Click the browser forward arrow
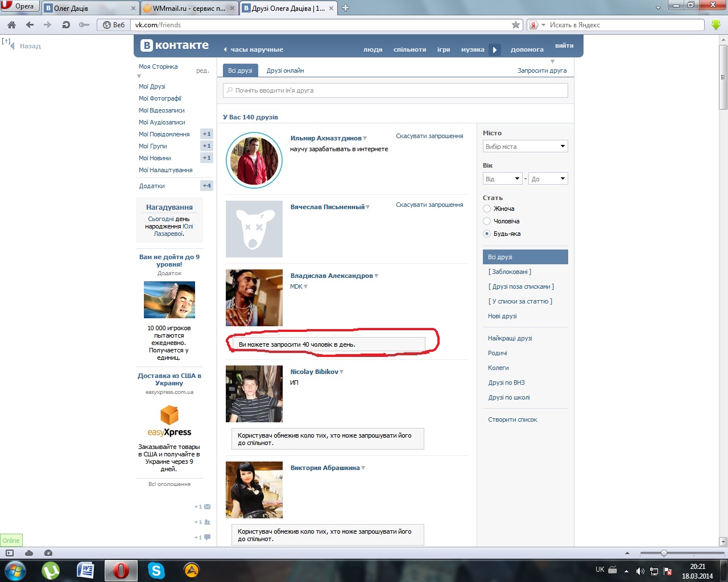728x582 pixels. coord(48,25)
